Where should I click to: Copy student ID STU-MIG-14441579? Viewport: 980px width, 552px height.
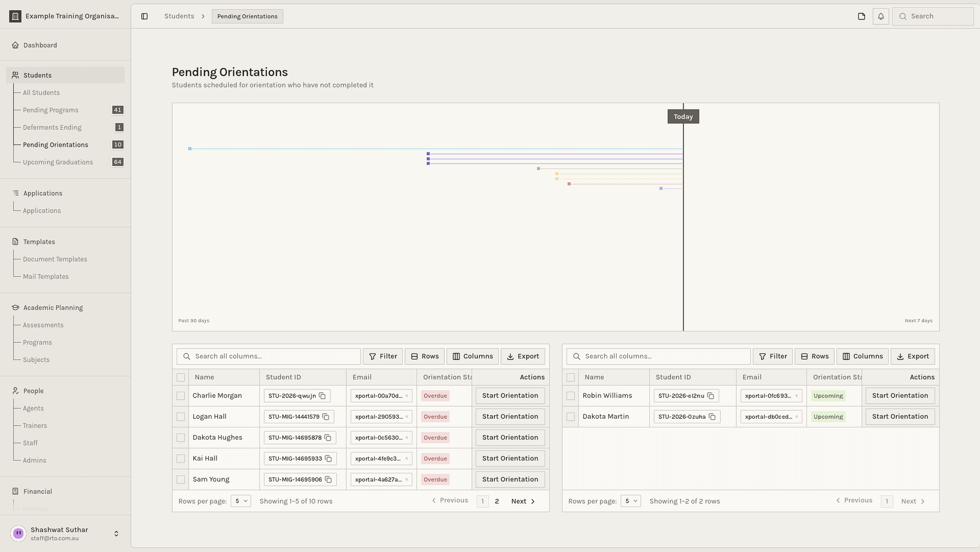(326, 417)
